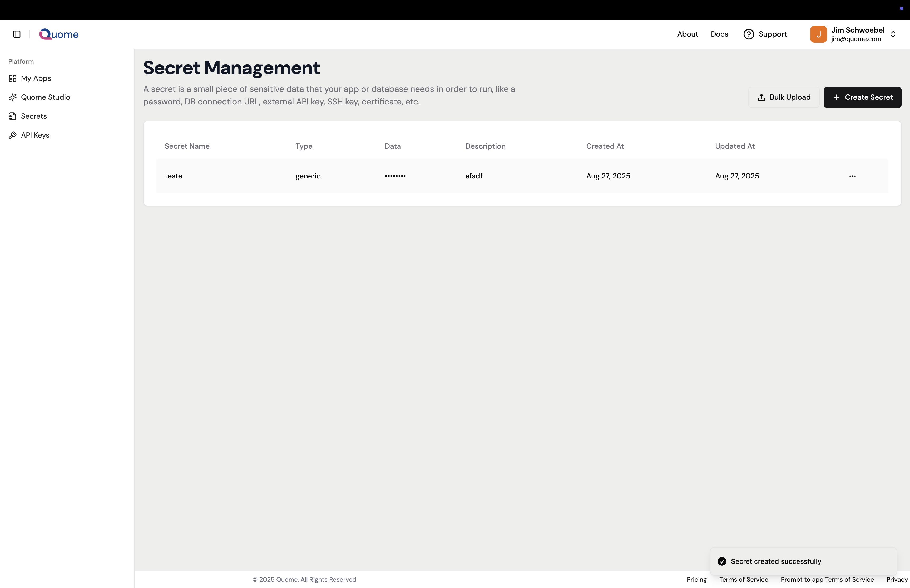
Task: Select Secrets in the sidebar
Action: [34, 116]
